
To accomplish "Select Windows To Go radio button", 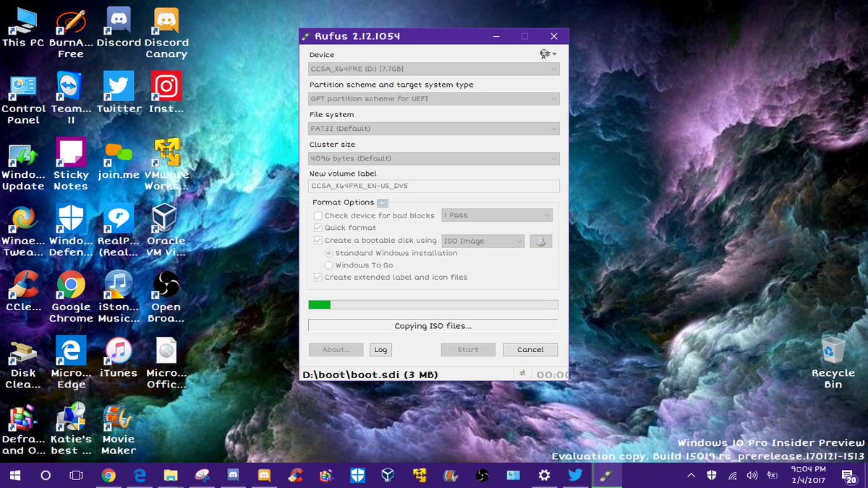I will tap(329, 265).
